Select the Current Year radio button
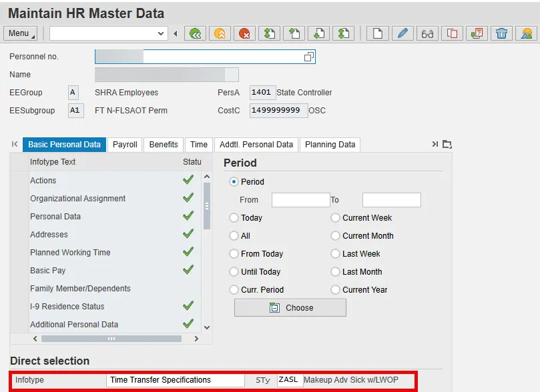Image resolution: width=540 pixels, height=392 pixels. (x=335, y=289)
